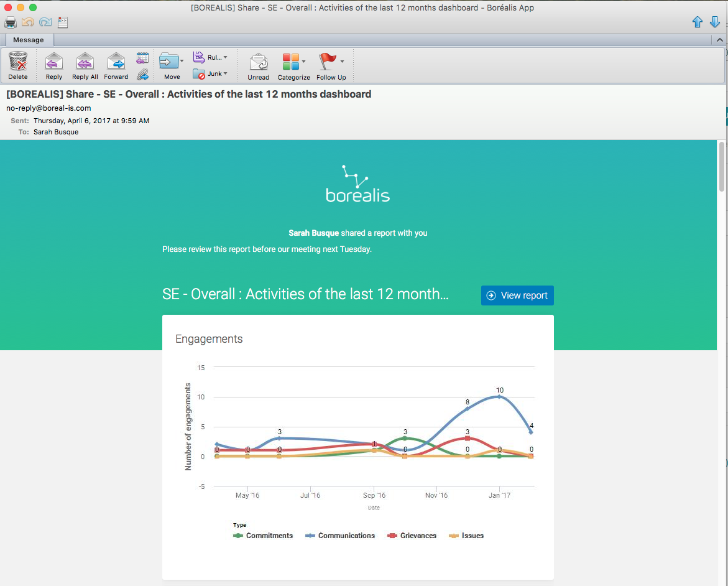The height and width of the screenshot is (586, 728).
Task: Click the May '16 axis label
Action: [247, 495]
